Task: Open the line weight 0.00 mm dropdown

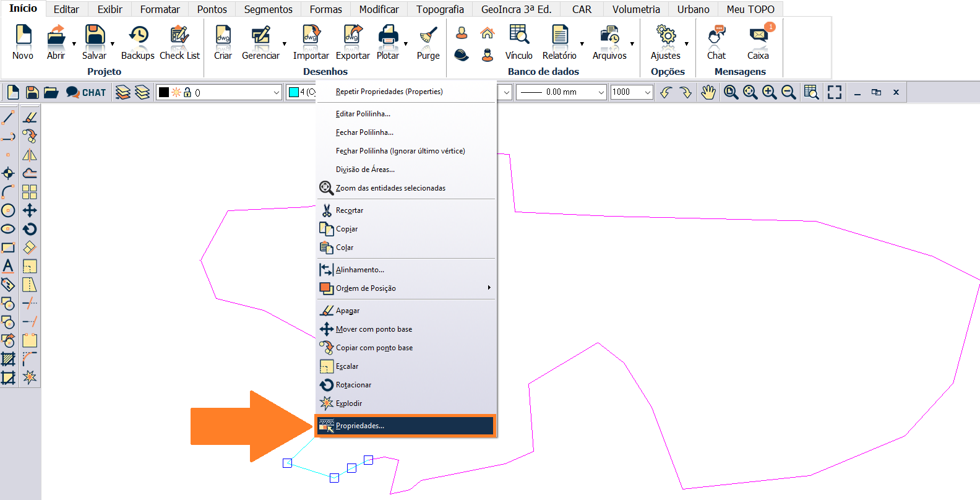Action: 601,92
